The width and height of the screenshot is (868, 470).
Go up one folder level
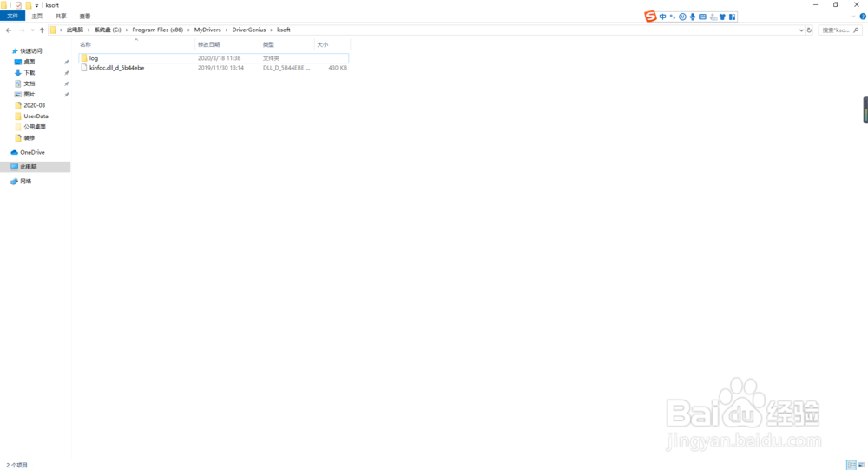(x=42, y=30)
